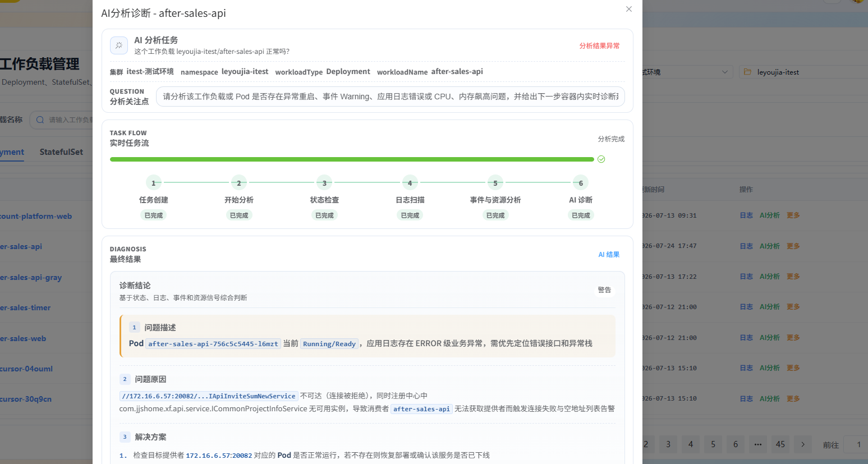Go to pagination page 3
The image size is (868, 464).
[x=668, y=444]
